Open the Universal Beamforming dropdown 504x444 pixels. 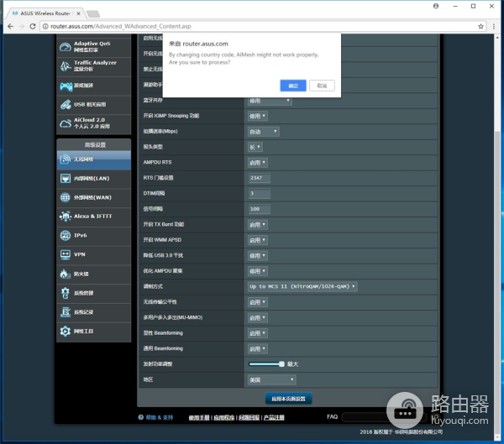(x=258, y=348)
